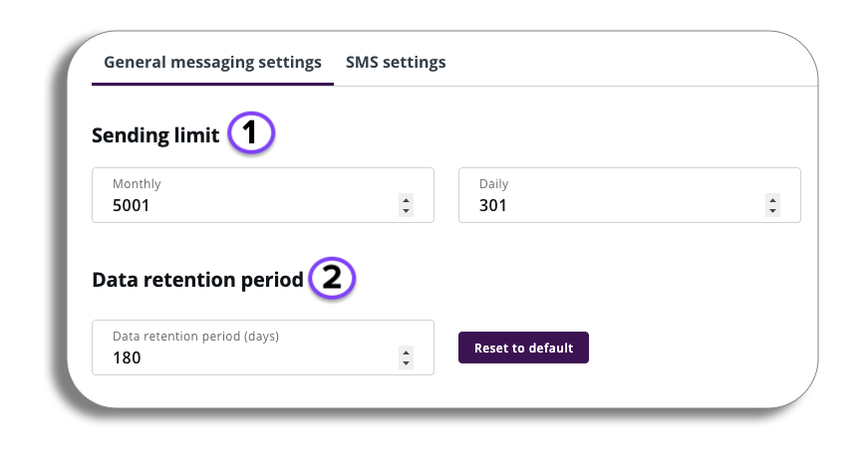
Task: Click the 301 value in Daily field
Action: coord(493,206)
